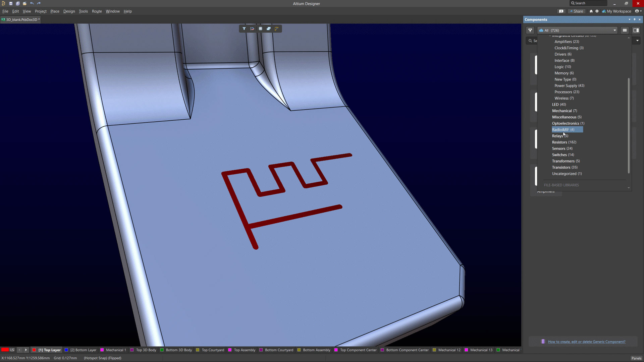The image size is (644, 362).
Task: Open the interactive routing icon in the floating toolbar
Action: tap(277, 29)
